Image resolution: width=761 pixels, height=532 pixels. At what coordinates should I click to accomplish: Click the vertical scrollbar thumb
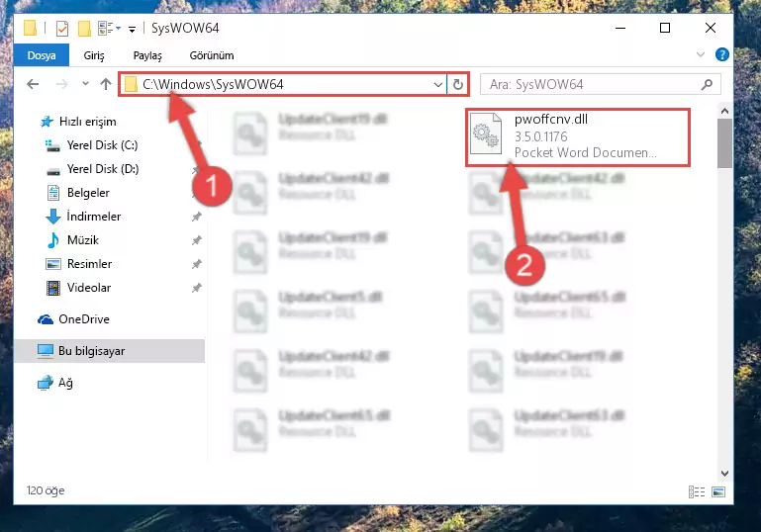pyautogui.click(x=724, y=143)
